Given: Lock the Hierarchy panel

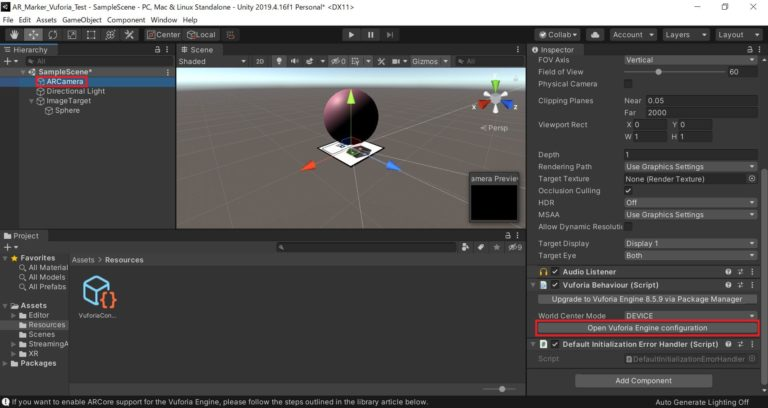Looking at the screenshot, I should click(157, 49).
